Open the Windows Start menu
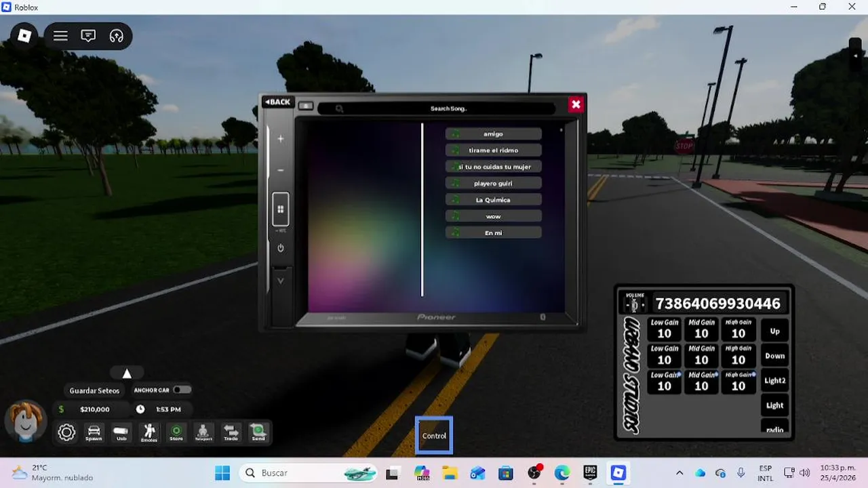 coord(222,473)
